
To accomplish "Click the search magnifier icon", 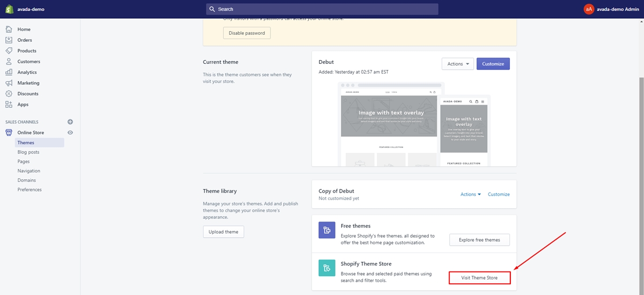I will tap(213, 9).
